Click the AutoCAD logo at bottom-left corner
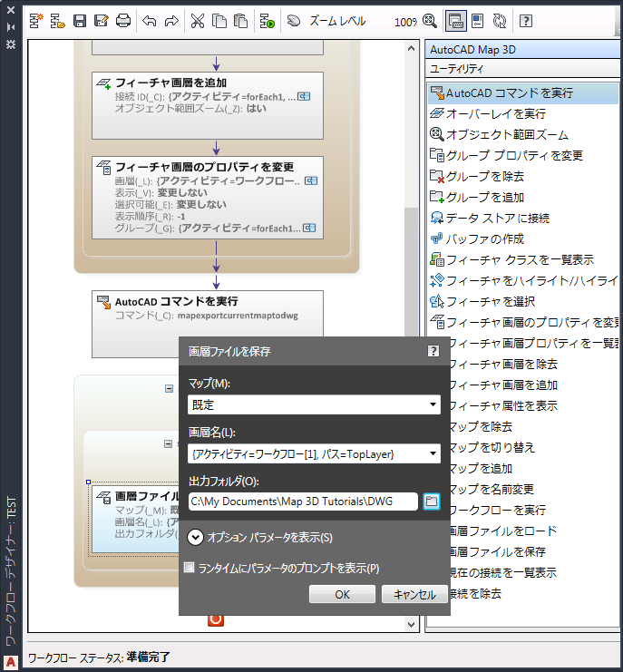 (x=11, y=662)
